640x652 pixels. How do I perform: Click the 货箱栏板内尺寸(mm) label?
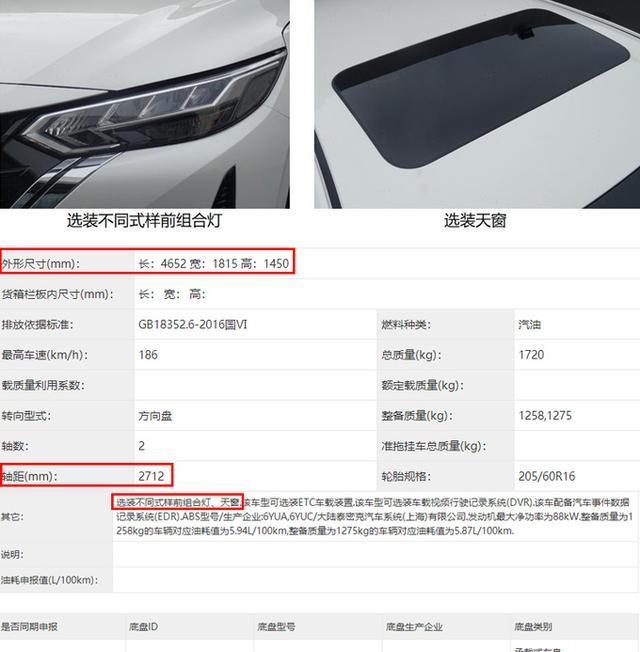coord(57,294)
